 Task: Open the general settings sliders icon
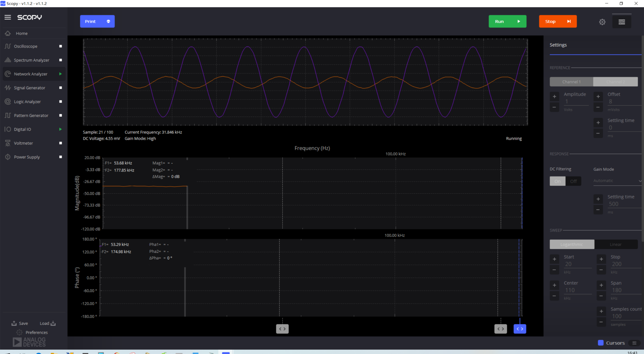[622, 22]
